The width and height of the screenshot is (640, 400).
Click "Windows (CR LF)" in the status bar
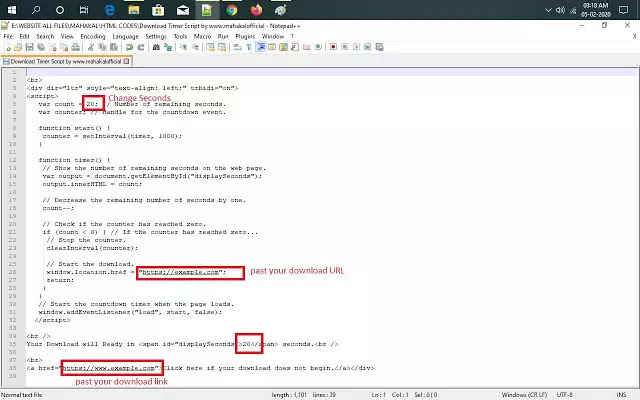click(x=524, y=395)
